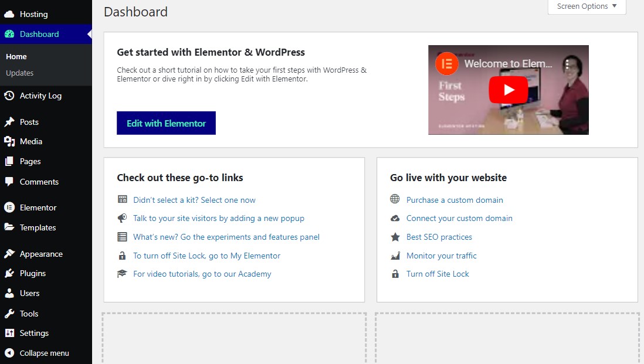Click the Comments speech bubble icon
The image size is (644, 364).
(9, 182)
